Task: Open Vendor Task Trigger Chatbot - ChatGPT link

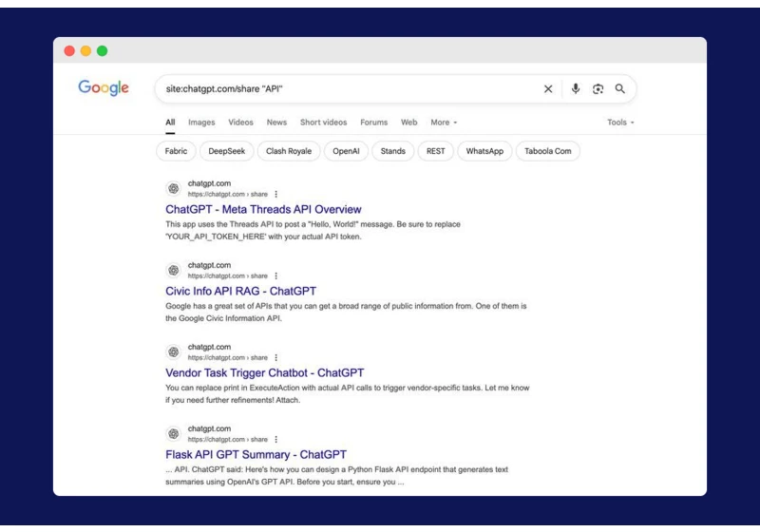Action: [x=265, y=373]
